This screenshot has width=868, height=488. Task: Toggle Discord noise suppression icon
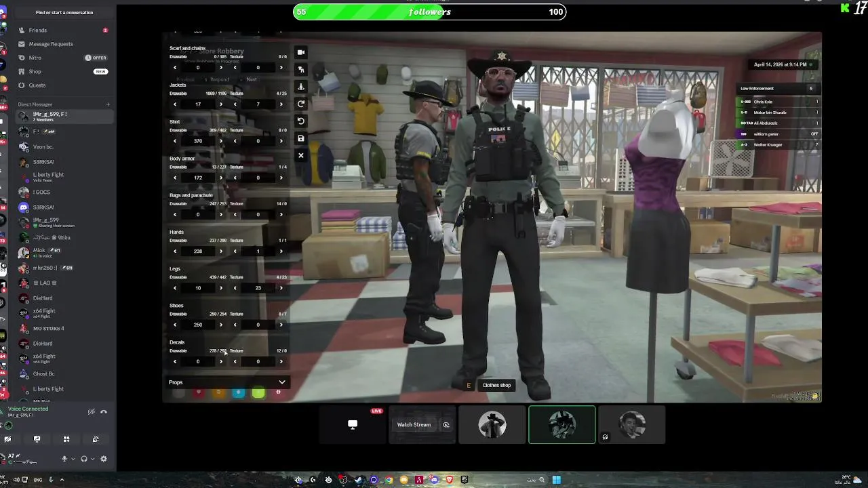[x=91, y=411]
